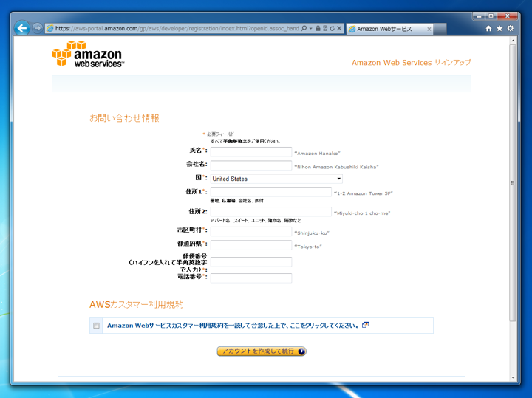This screenshot has height=398, width=532.
Task: View the security lock icon
Action: (x=318, y=29)
